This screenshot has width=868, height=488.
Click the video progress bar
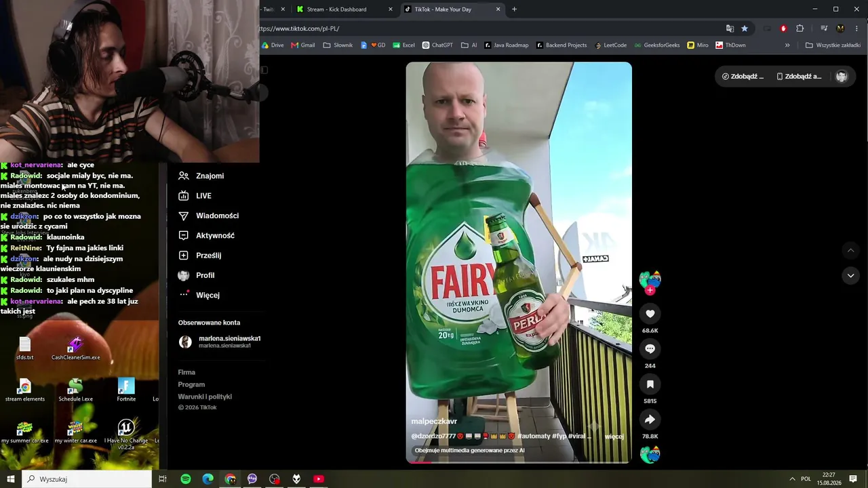point(519,462)
